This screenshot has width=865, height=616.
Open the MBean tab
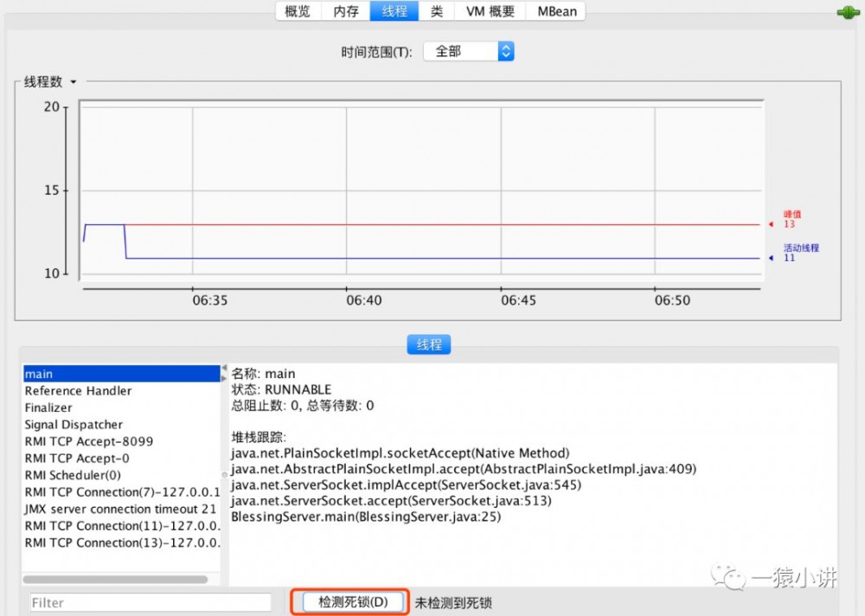[x=555, y=11]
